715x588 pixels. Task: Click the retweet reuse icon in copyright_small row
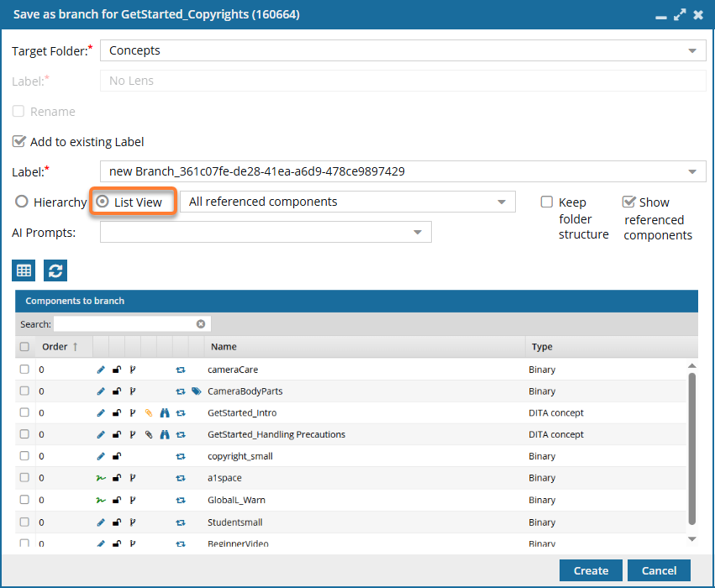click(181, 456)
